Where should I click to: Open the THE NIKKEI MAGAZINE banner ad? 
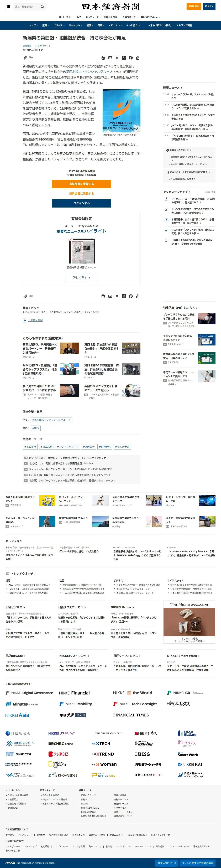tap(189, 622)
